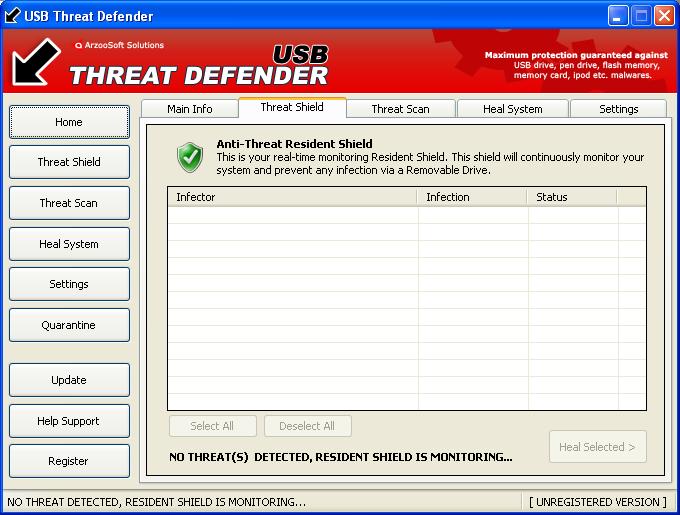Sort by the Infector column header
This screenshot has height=515, width=680.
click(292, 197)
